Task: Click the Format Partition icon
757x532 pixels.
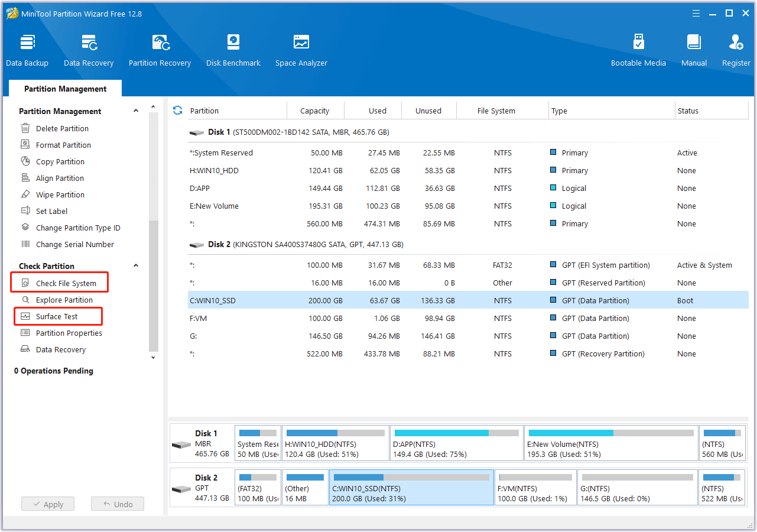Action: (25, 145)
